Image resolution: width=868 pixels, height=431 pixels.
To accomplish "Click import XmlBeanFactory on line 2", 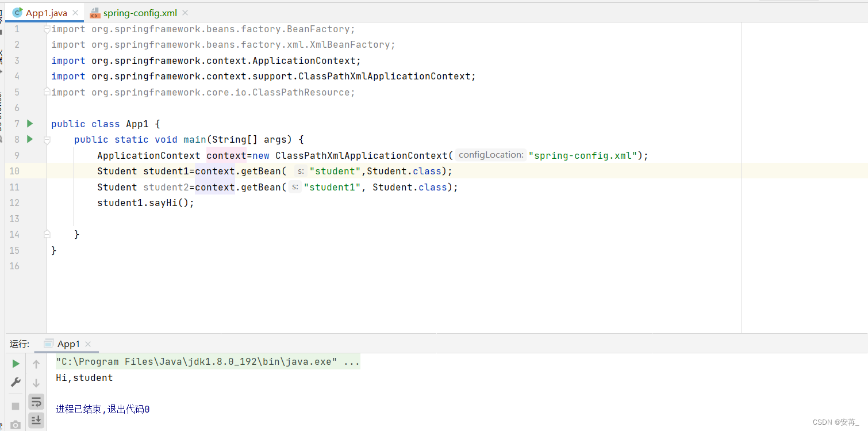I will pos(224,45).
